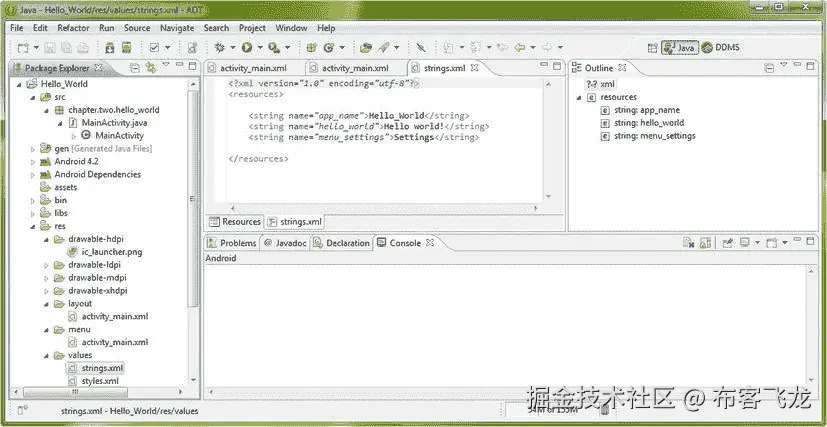Screen dimensions: 827x427
Task: Expand the Android Dependencies node
Action: tap(33, 174)
